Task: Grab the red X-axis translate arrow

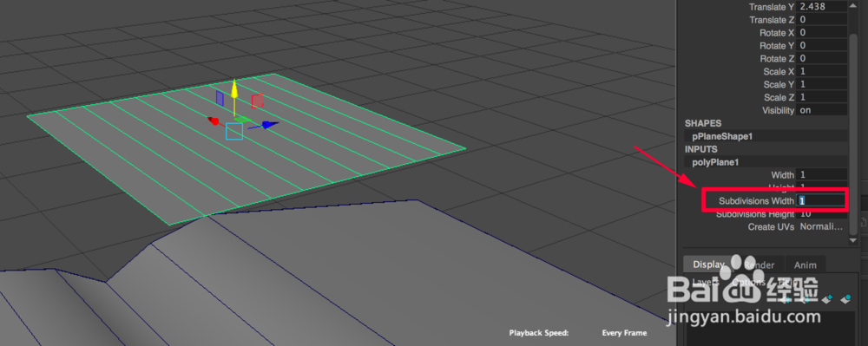Action: (214, 121)
